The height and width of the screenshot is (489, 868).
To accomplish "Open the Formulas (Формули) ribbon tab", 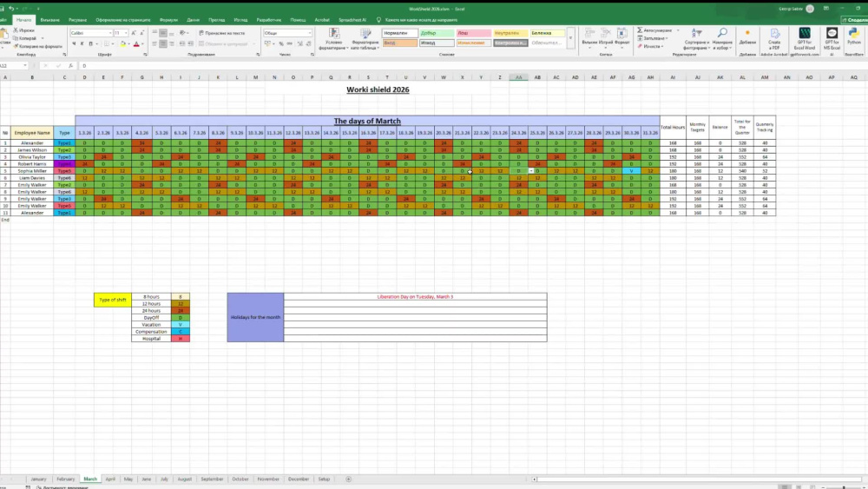I will point(169,20).
